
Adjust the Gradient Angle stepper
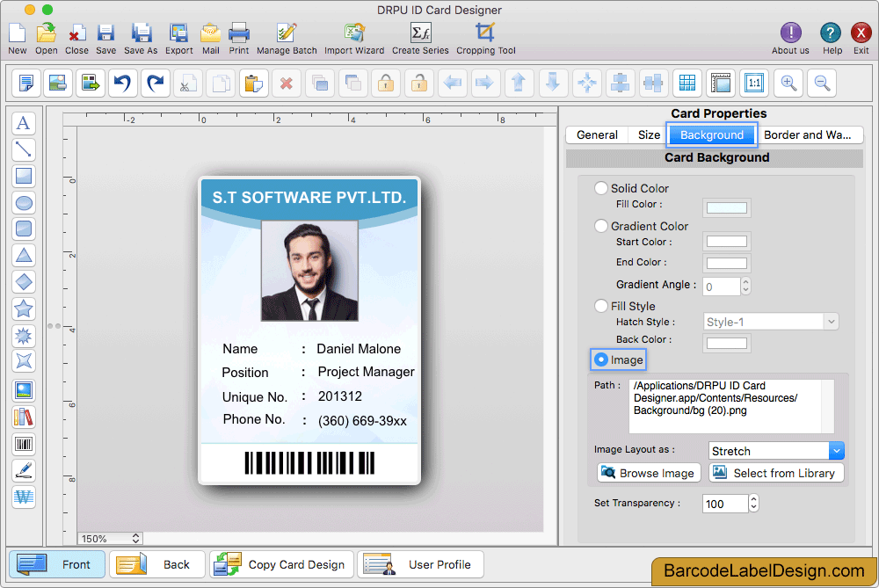[745, 287]
